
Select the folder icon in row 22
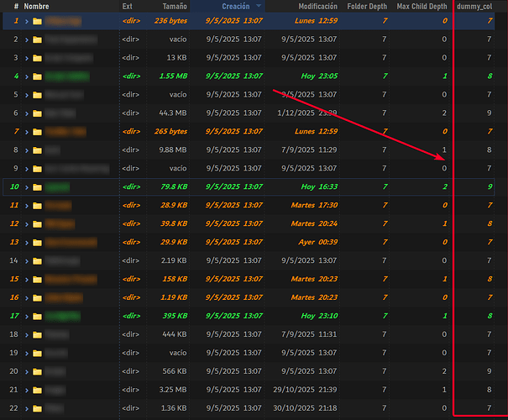[x=37, y=408]
